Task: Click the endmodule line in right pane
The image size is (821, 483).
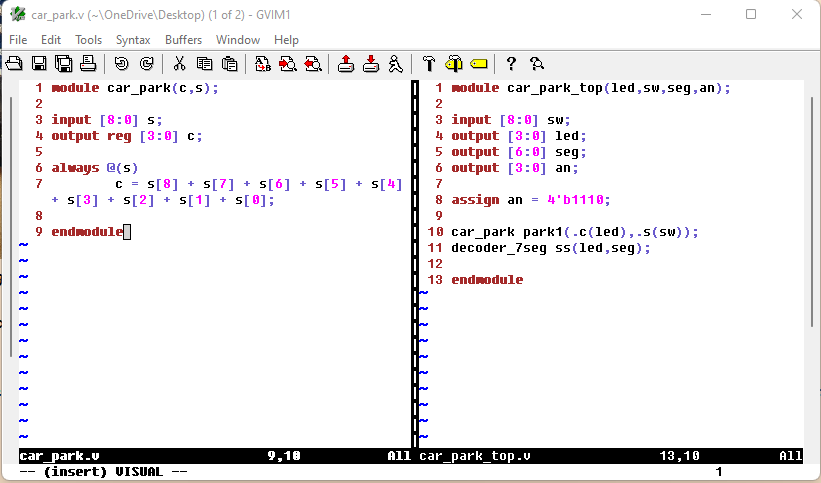Action: tap(487, 280)
